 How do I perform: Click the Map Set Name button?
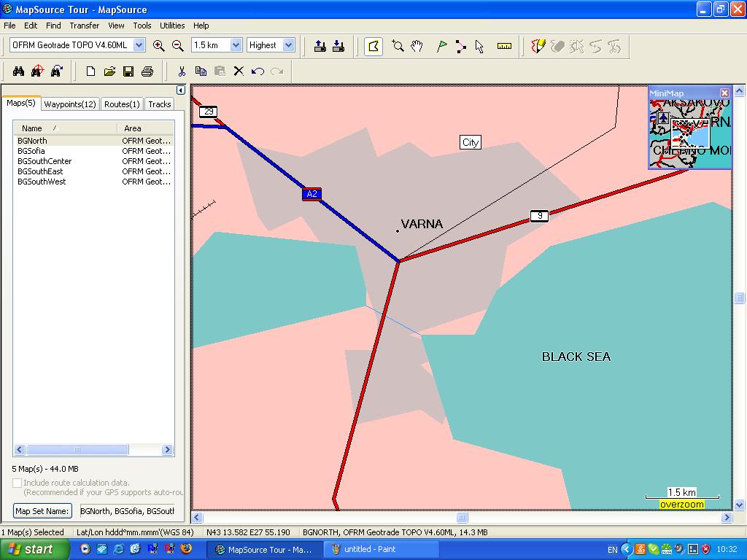43,511
